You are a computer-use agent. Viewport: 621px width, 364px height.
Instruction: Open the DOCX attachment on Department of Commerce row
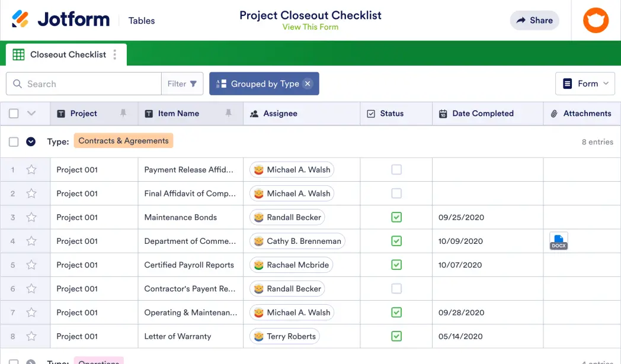558,241
